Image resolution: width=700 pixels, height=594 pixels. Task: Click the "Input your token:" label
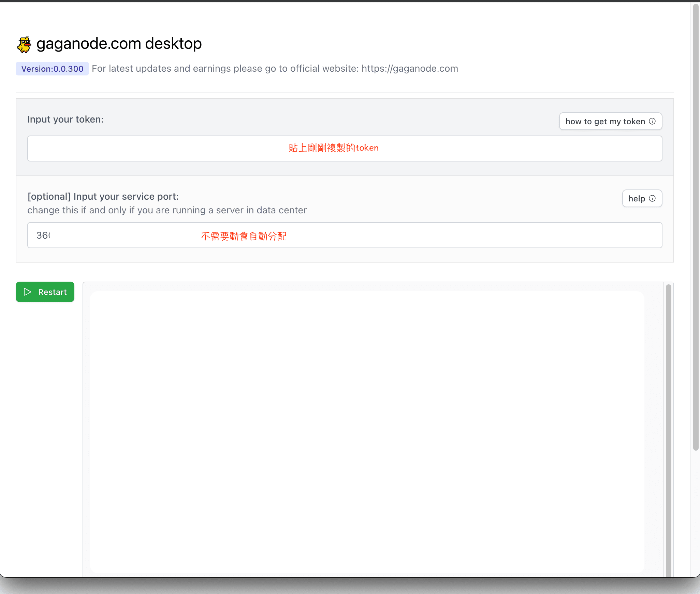[x=65, y=119]
